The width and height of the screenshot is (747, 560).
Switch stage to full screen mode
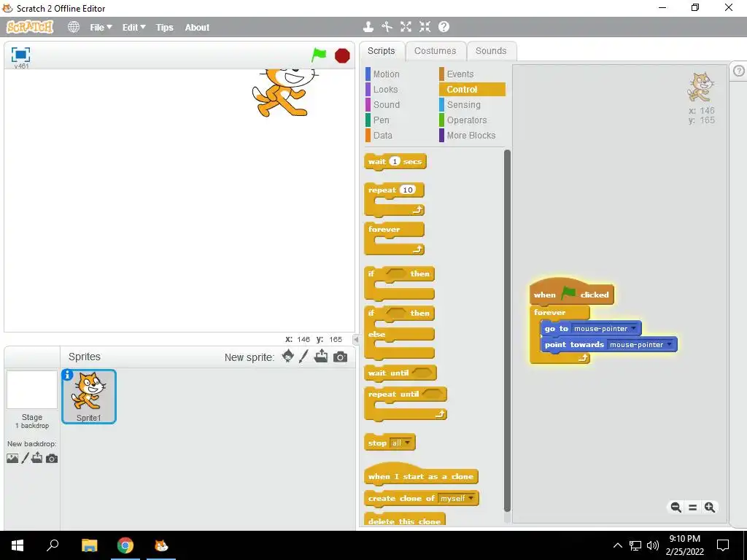[x=20, y=55]
